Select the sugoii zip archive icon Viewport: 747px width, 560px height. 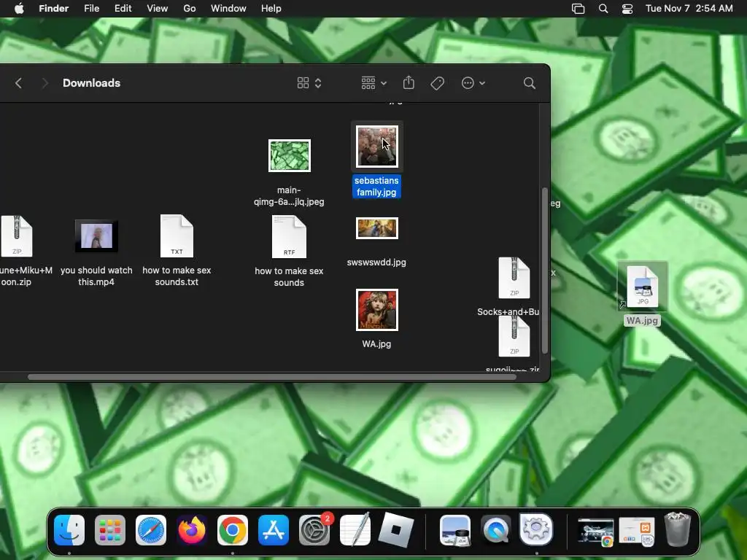[x=514, y=336]
